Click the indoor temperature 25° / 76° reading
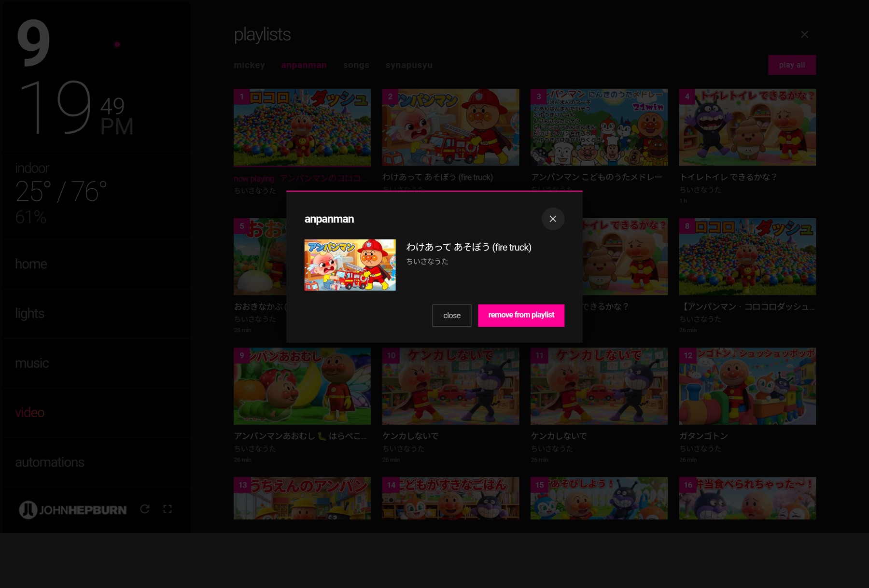The height and width of the screenshot is (588, 869). point(61,192)
